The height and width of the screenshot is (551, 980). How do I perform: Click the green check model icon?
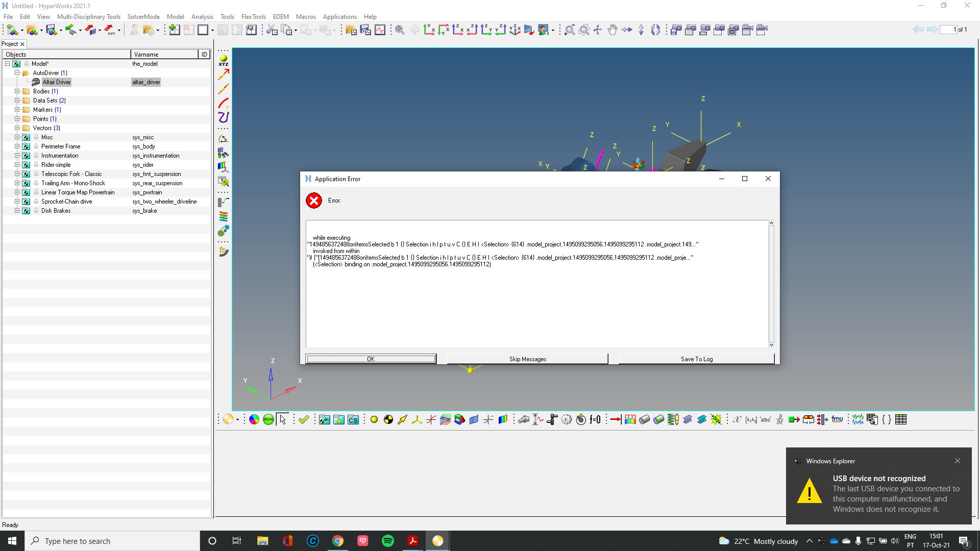304,419
